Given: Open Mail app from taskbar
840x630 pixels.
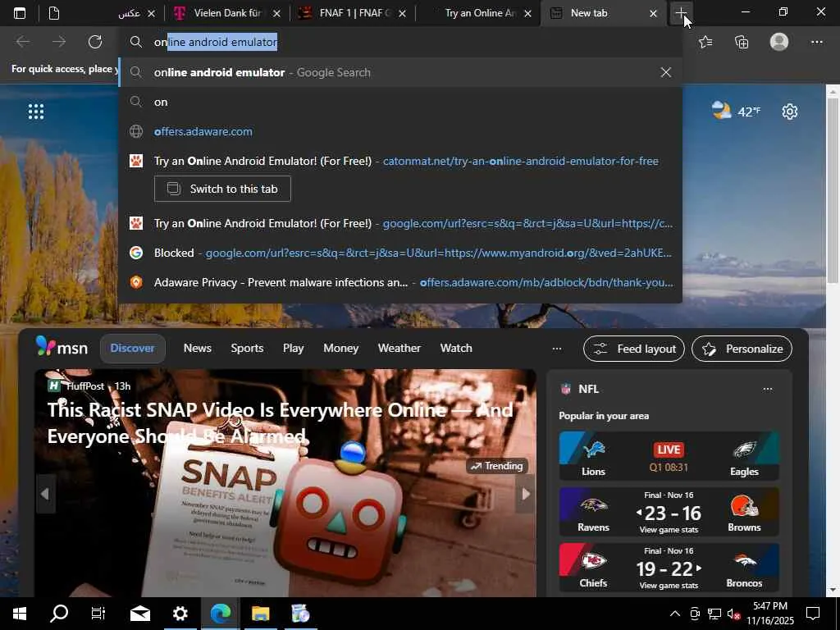Looking at the screenshot, I should [139, 614].
